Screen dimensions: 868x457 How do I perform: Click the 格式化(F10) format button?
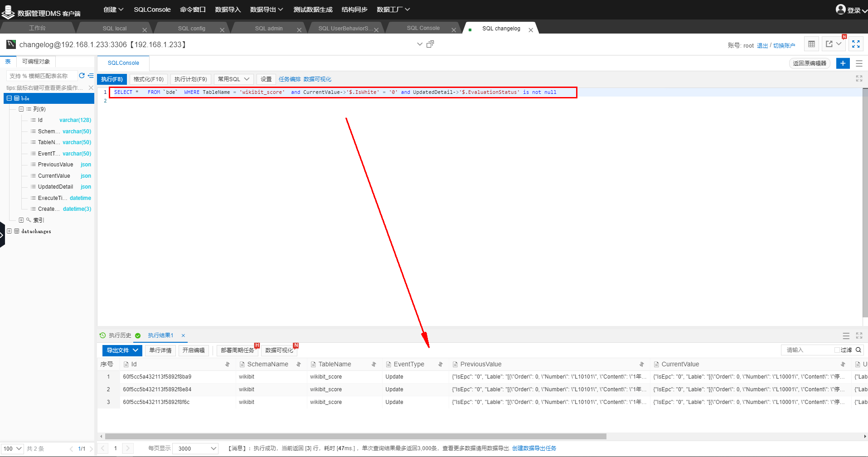149,79
